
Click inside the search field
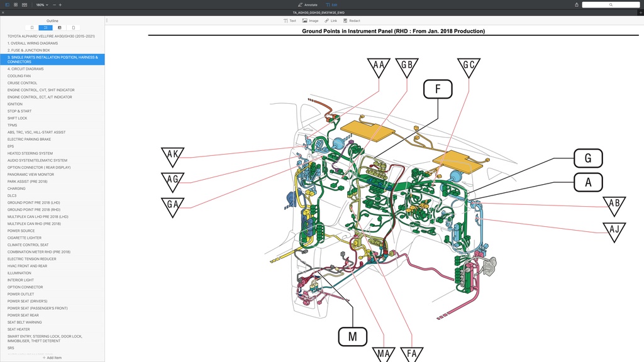coord(610,4)
